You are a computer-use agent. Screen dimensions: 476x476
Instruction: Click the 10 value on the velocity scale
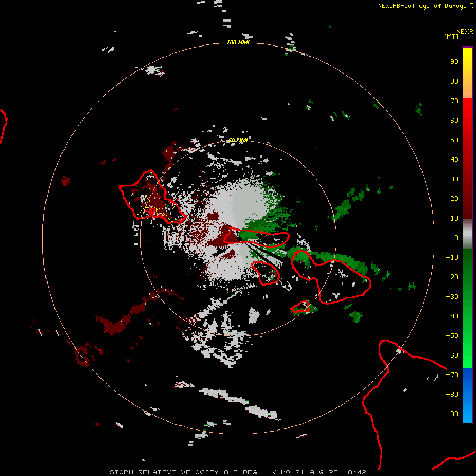(454, 218)
